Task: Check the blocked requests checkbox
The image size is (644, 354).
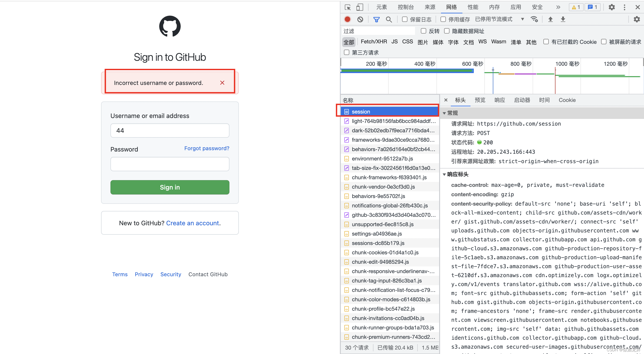Action: (x=604, y=42)
